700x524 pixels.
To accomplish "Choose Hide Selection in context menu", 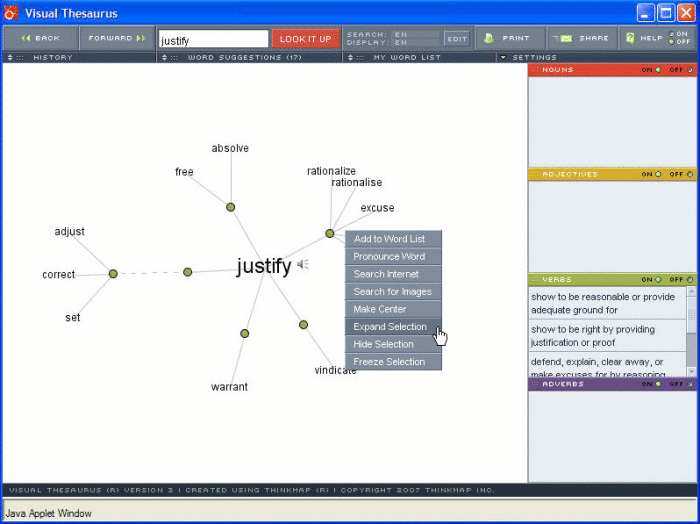I will tap(393, 344).
